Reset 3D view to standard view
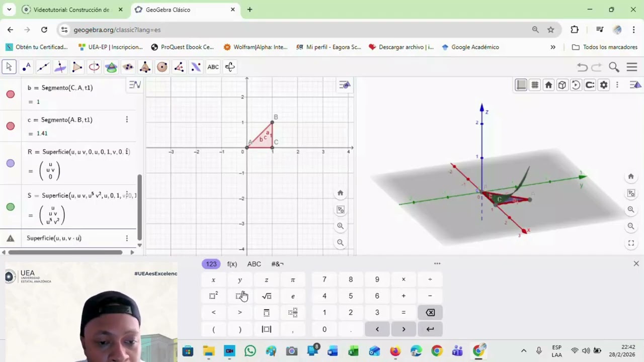The height and width of the screenshot is (362, 644). pos(548,85)
